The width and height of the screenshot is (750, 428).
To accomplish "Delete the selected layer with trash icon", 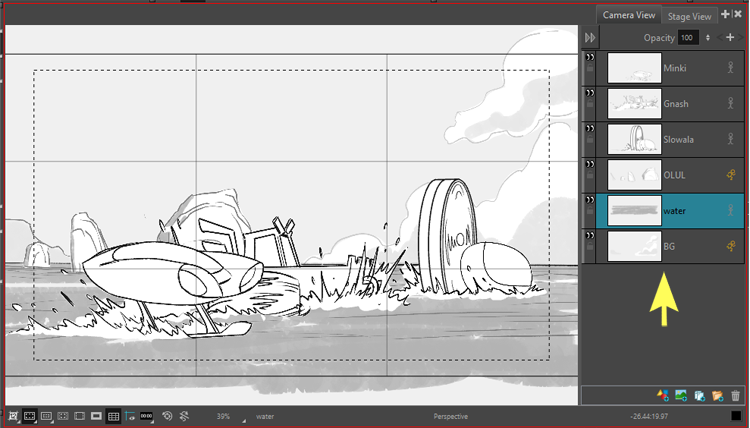I will [x=735, y=396].
